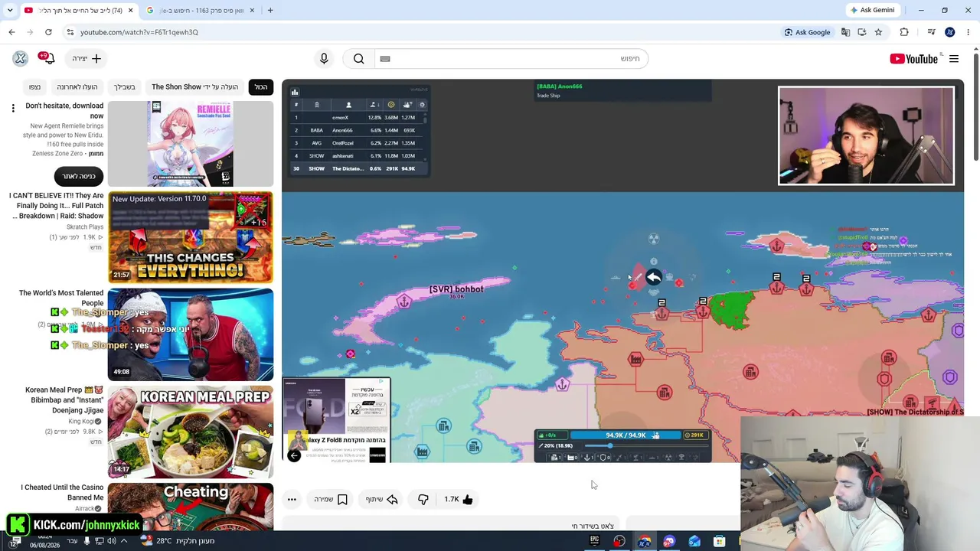
Task: Switch to the YouTube live-stream browser tab
Action: click(78, 10)
